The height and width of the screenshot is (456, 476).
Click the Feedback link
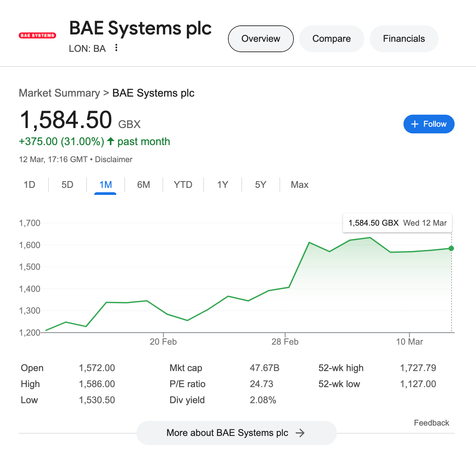click(432, 423)
